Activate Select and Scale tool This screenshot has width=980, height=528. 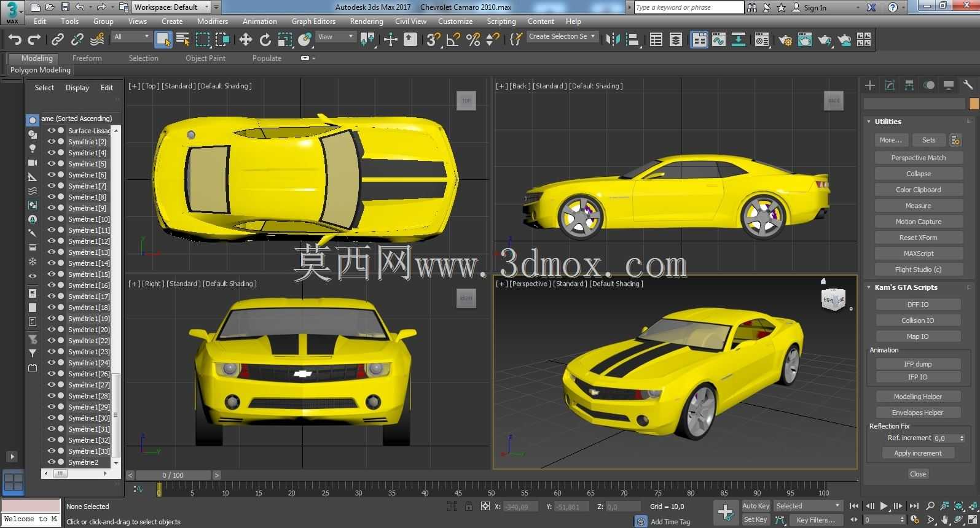click(x=285, y=40)
